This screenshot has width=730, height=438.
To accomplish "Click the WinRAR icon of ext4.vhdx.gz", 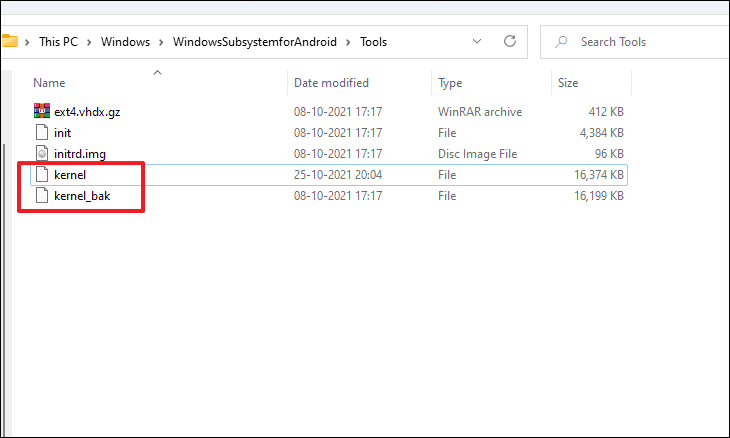I will tap(42, 111).
